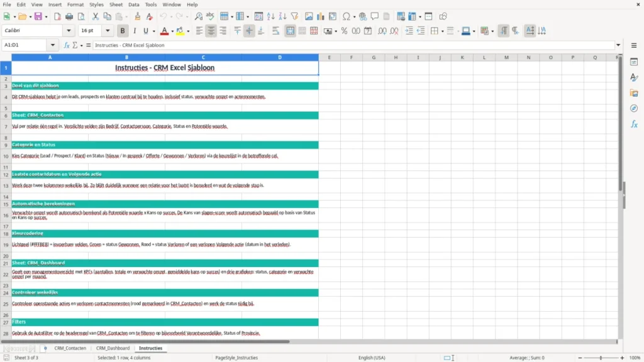This screenshot has height=362, width=644.
Task: Toggle Center Vertically alignment
Action: pos(249,31)
